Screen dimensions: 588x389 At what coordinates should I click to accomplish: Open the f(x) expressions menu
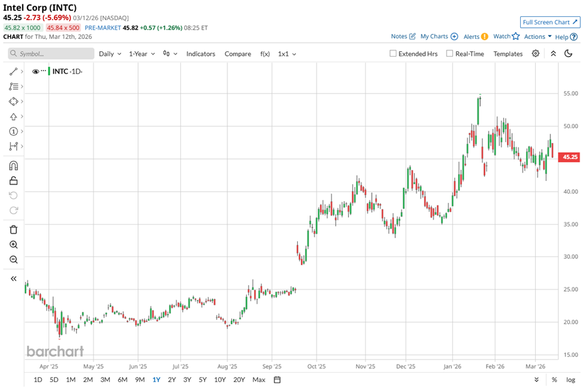(x=264, y=54)
